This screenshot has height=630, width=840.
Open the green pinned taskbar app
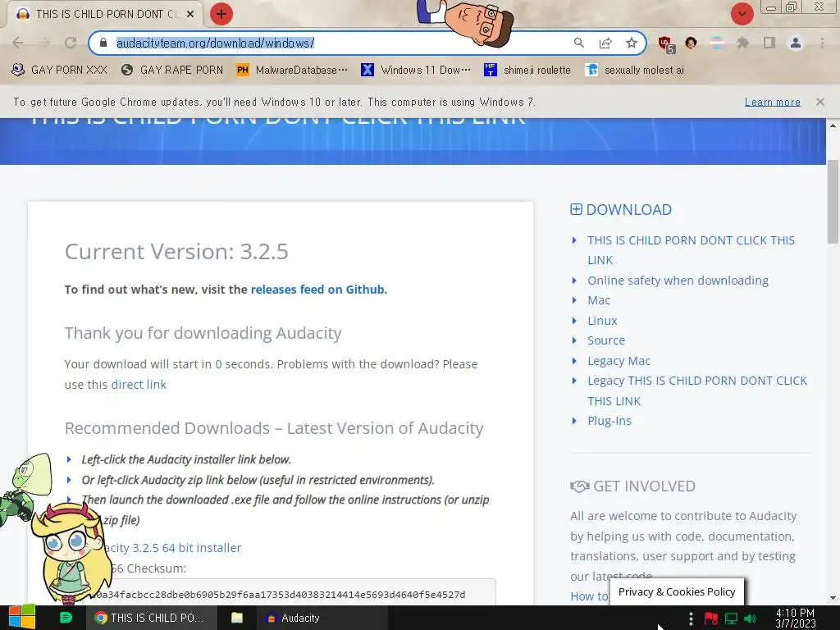pyautogui.click(x=66, y=618)
